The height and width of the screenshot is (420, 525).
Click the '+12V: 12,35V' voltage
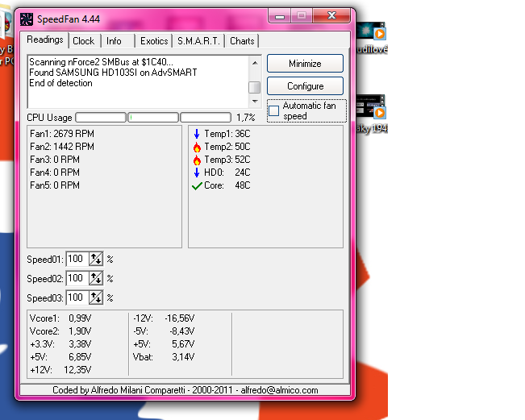(x=60, y=370)
